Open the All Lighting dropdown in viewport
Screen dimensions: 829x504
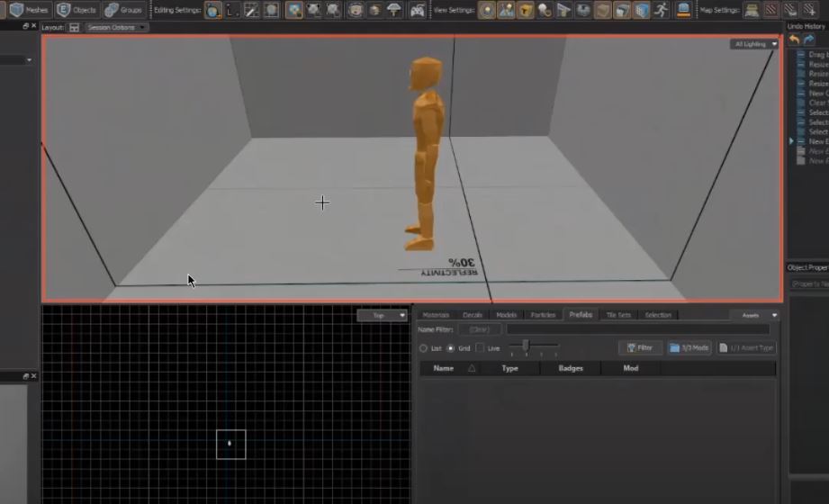click(x=754, y=44)
